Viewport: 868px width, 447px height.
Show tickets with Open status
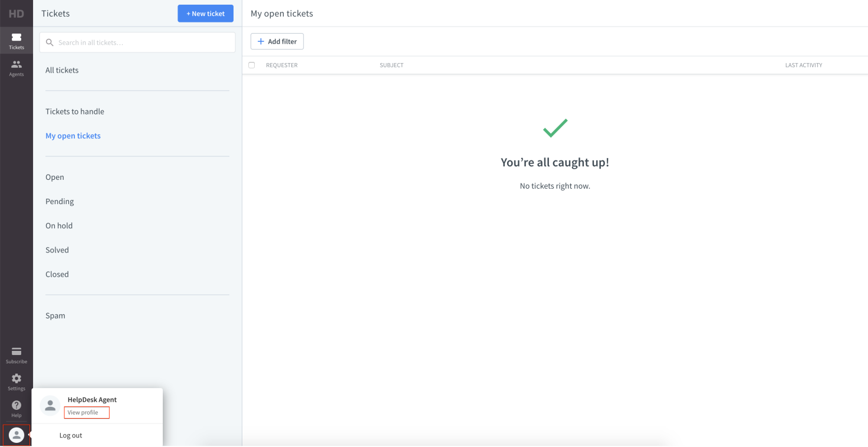point(55,177)
